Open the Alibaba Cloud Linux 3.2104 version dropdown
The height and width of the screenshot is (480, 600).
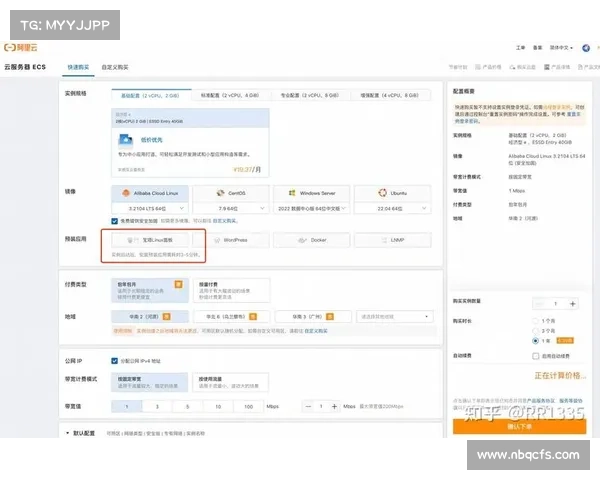pyautogui.click(x=150, y=208)
